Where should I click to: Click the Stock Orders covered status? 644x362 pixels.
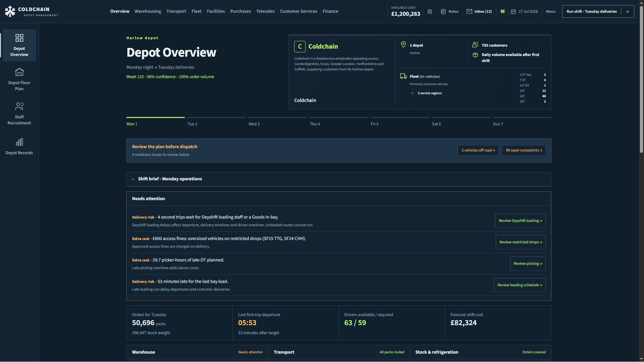(x=534, y=352)
